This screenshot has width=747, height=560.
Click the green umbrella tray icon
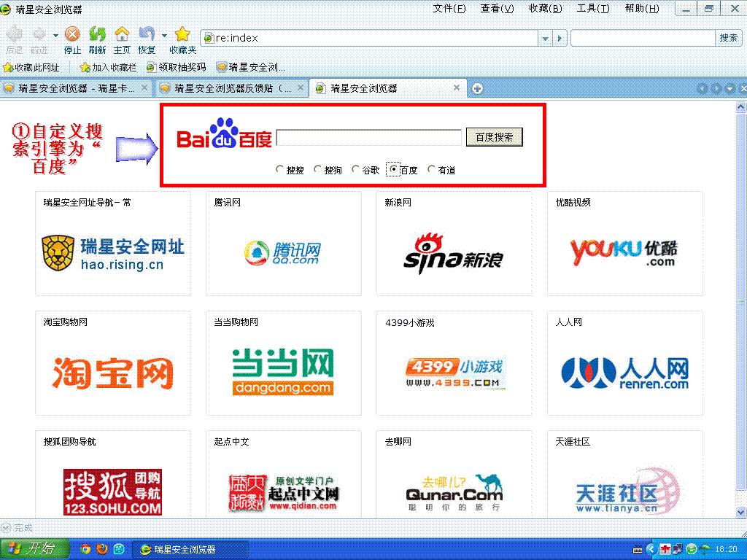click(x=705, y=550)
